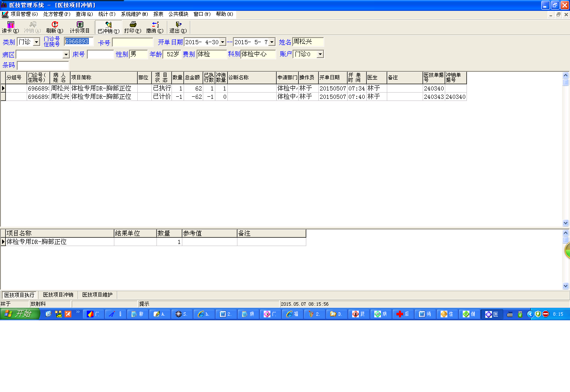Switch to the 医技项目维护 tab
570x392 pixels.
pyautogui.click(x=97, y=295)
